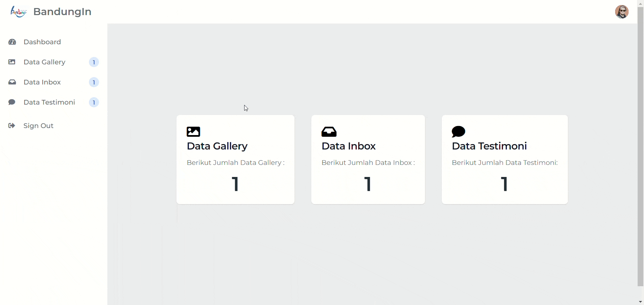Click the comment icon on Data Testimoni card

pos(459,132)
